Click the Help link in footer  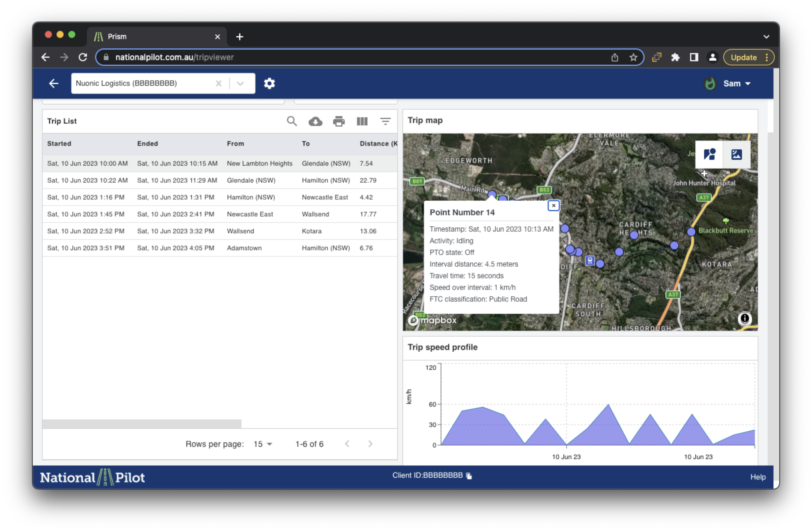coord(758,477)
